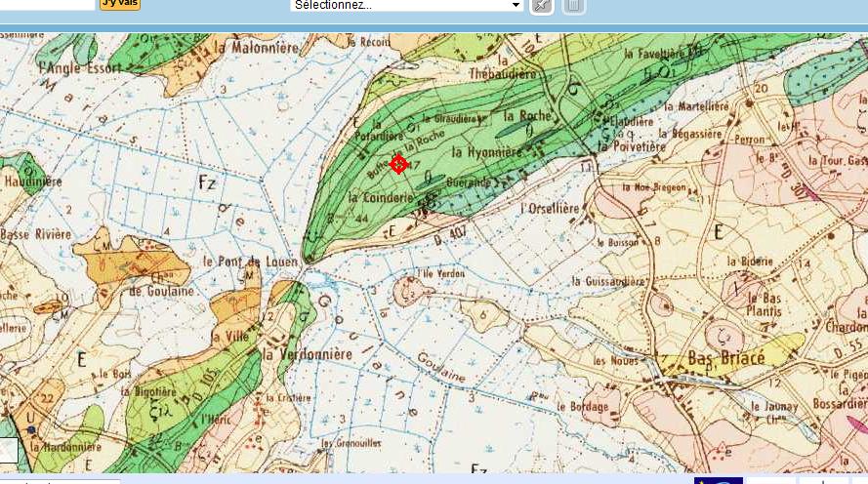Click the "le Bas Plantis" label
Image resolution: width=868 pixels, height=484 pixels.
[765, 304]
